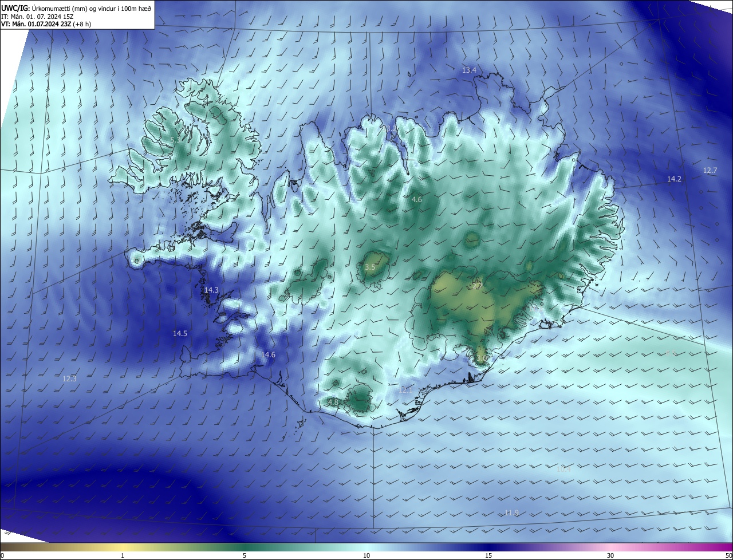Click the '15' tick label on the color scale

tap(488, 555)
